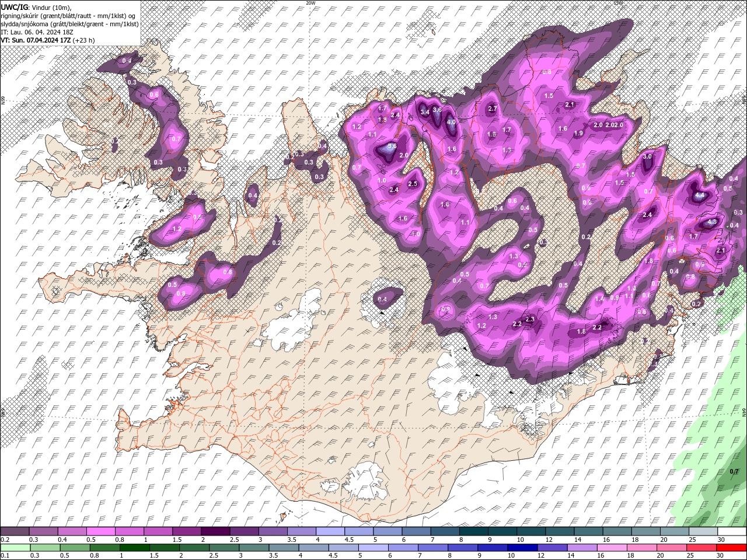Click the "15W" longitude label
This screenshot has width=747, height=560.
click(x=618, y=3)
